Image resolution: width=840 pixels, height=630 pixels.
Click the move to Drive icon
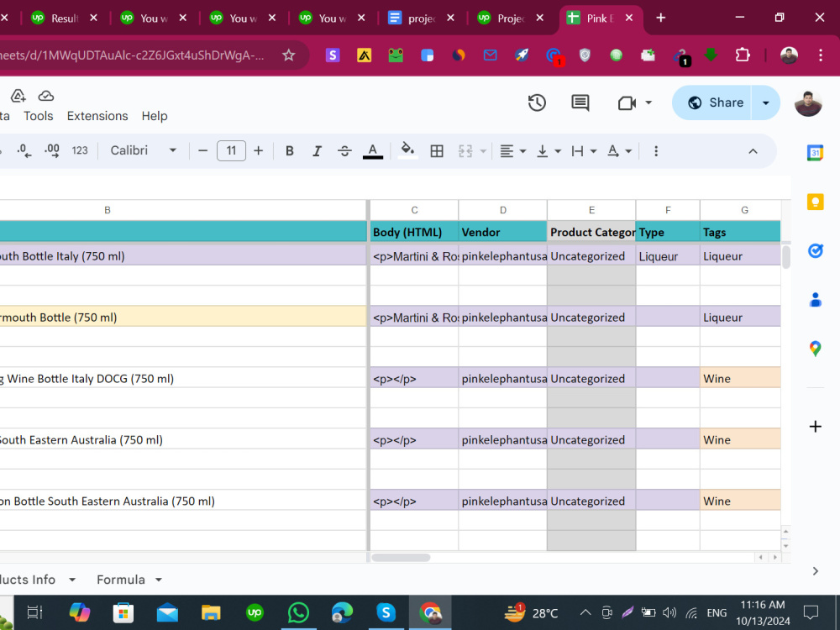pyautogui.click(x=18, y=96)
